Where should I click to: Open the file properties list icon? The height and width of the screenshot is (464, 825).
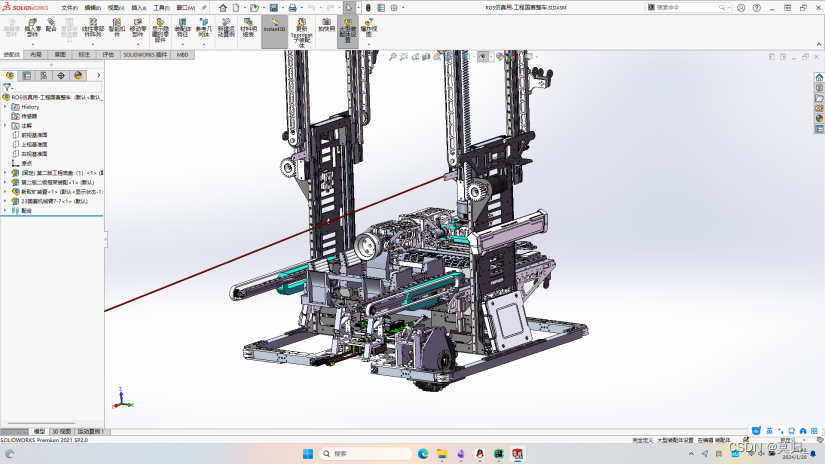point(381,8)
